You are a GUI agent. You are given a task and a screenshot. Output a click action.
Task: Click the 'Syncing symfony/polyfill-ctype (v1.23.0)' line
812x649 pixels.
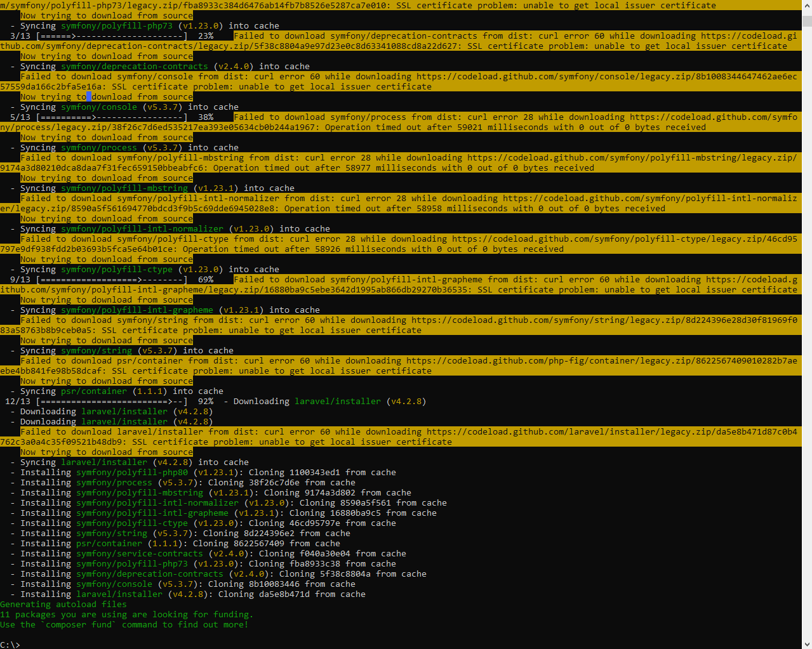point(145,270)
